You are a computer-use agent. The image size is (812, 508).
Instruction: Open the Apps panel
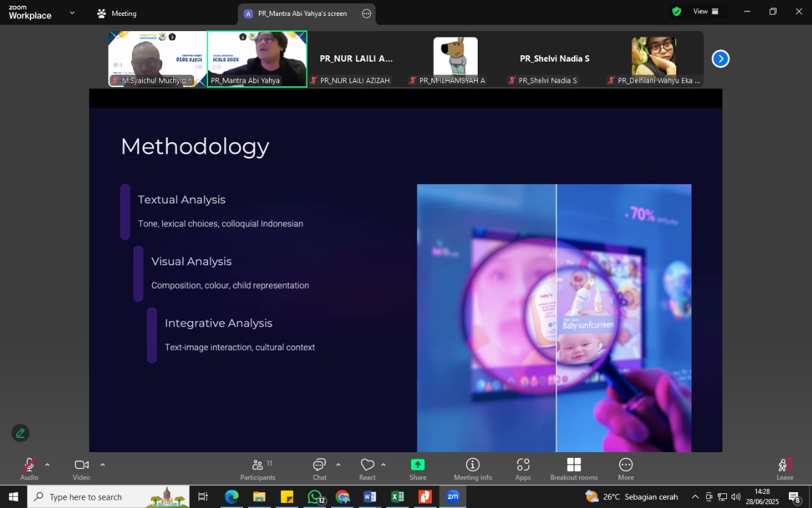pyautogui.click(x=523, y=469)
